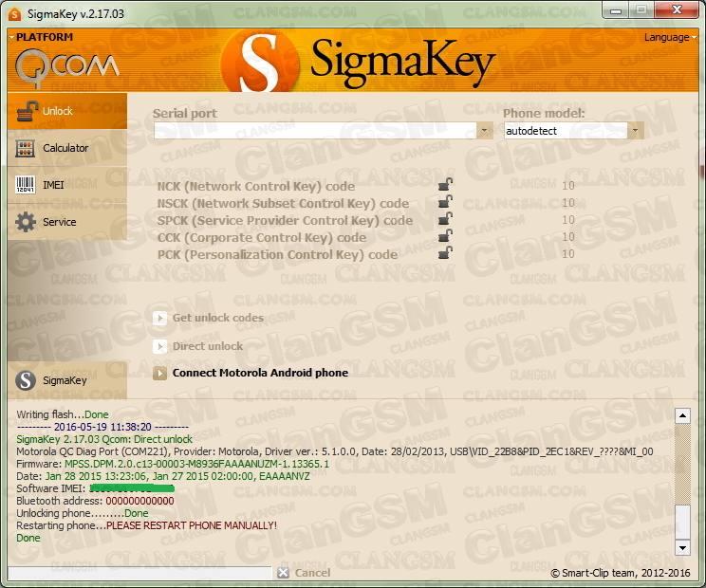
Task: Click the Smart-Clip team copyright text
Action: (x=621, y=573)
